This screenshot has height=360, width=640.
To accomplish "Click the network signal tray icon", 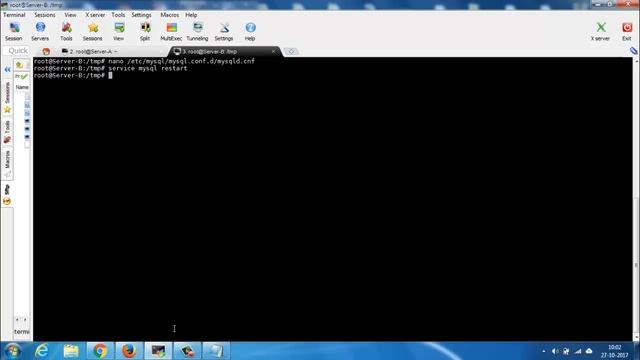I will pyautogui.click(x=578, y=351).
